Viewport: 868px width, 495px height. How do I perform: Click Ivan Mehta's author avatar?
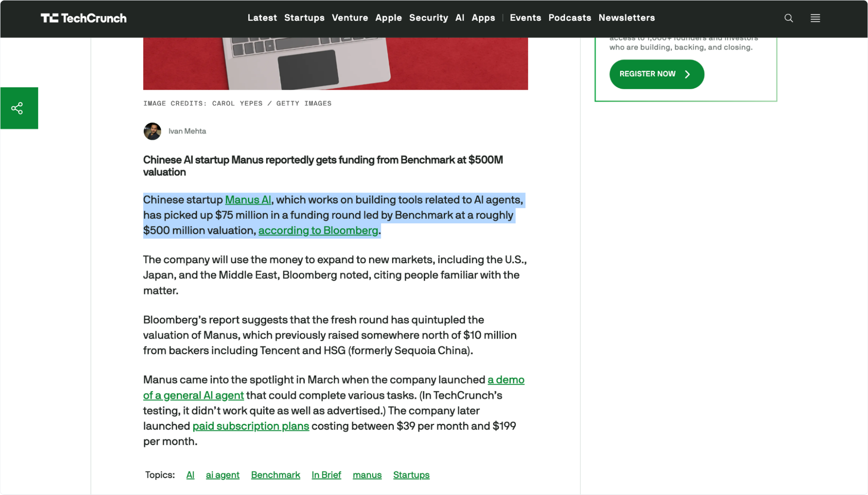pyautogui.click(x=152, y=131)
